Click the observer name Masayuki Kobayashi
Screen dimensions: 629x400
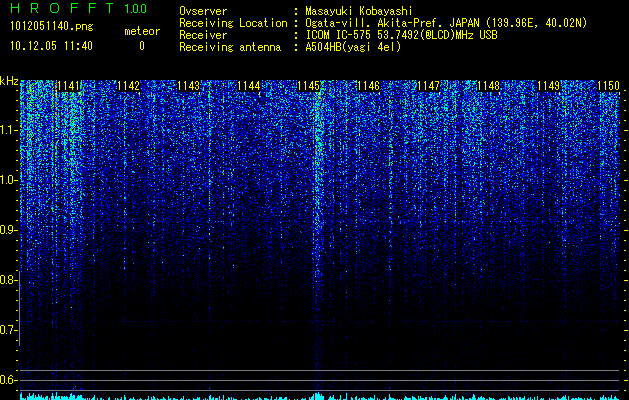359,11
